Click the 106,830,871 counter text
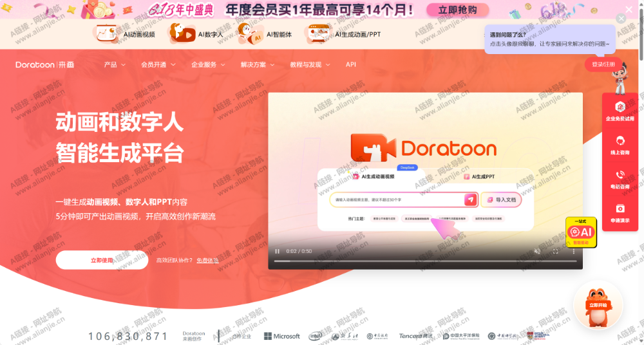Image resolution: width=644 pixels, height=345 pixels. [x=128, y=336]
